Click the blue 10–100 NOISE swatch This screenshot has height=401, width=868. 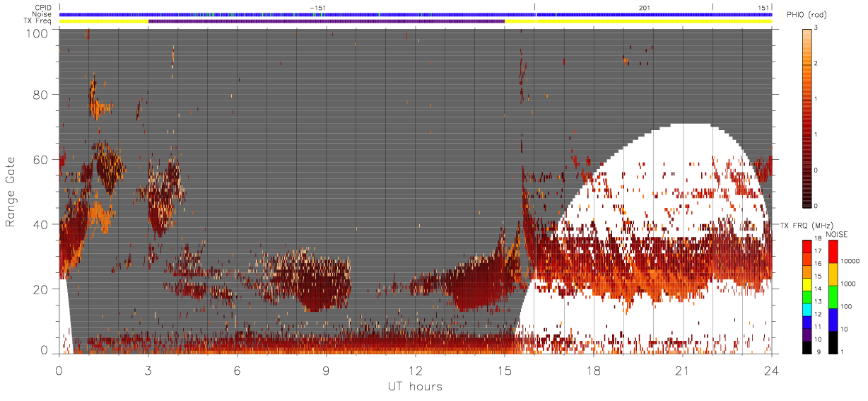[x=834, y=320]
